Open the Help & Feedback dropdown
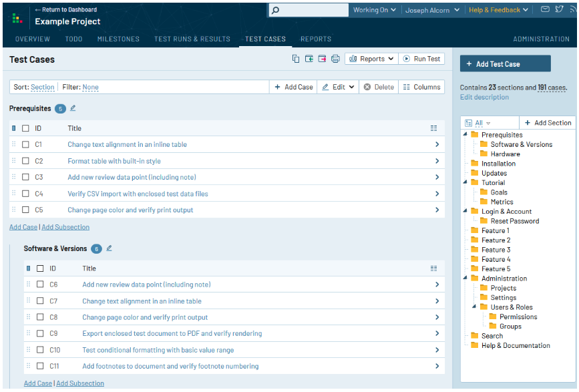 (498, 10)
